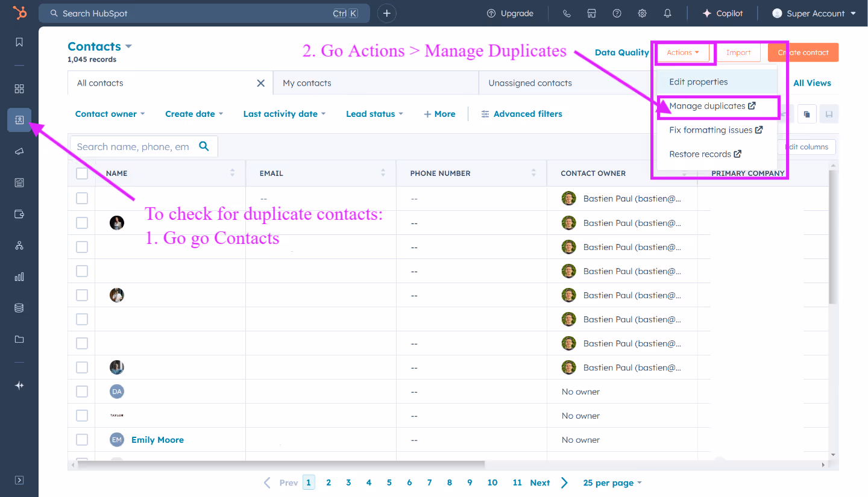Screen dimensions: 868x497
Task: Select the checkbox next to Emily Moore
Action: coord(82,439)
